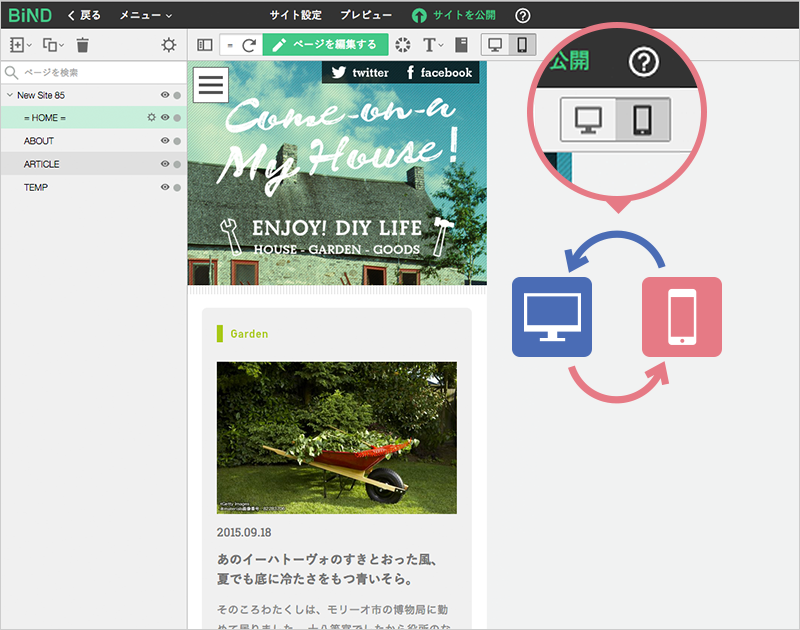
Task: Open the メニュー menu
Action: pyautogui.click(x=145, y=15)
